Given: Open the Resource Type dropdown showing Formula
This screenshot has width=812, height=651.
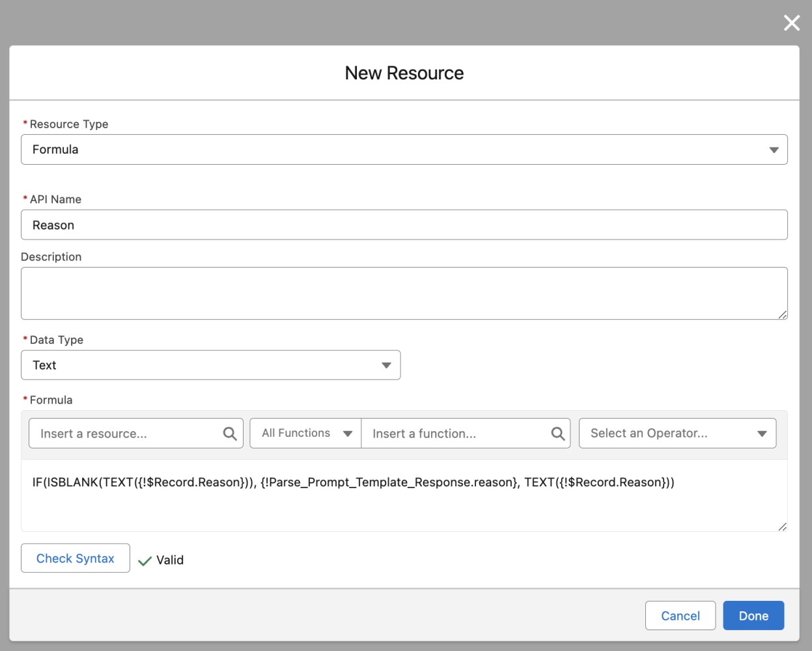Looking at the screenshot, I should click(404, 149).
